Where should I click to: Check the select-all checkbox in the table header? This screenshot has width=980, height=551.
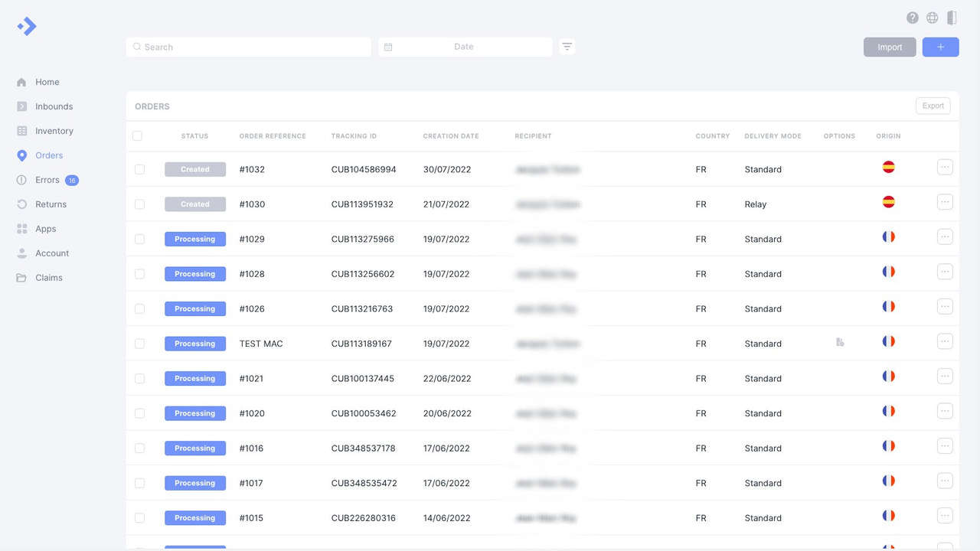click(137, 135)
